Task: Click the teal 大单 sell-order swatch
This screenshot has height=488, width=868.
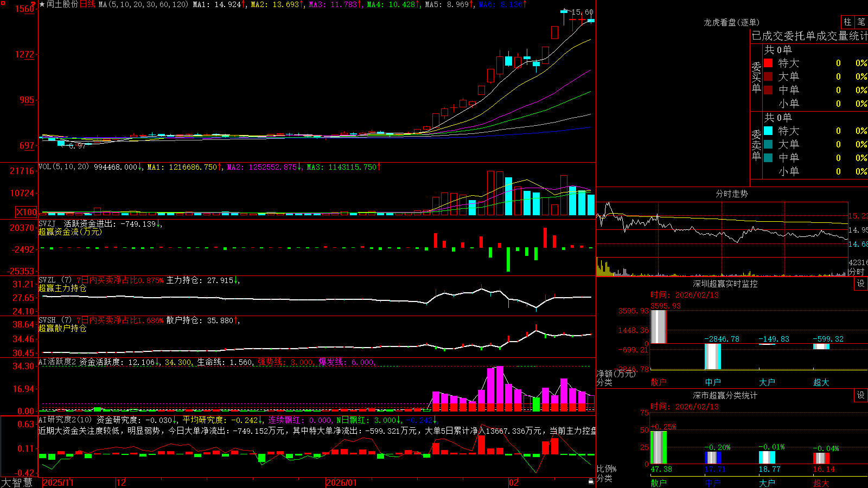Action: [x=768, y=144]
